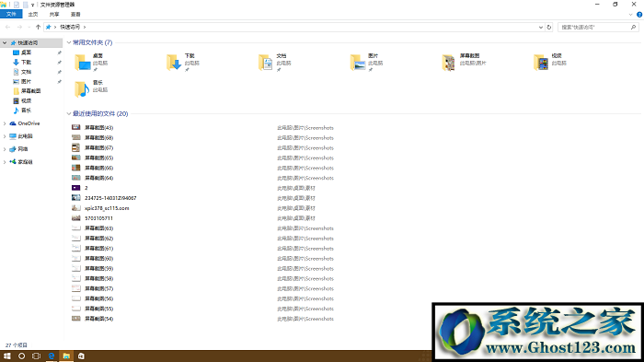Select the recent file 屏幕截图(63)
Screen dimensions: 644x362
(98, 228)
